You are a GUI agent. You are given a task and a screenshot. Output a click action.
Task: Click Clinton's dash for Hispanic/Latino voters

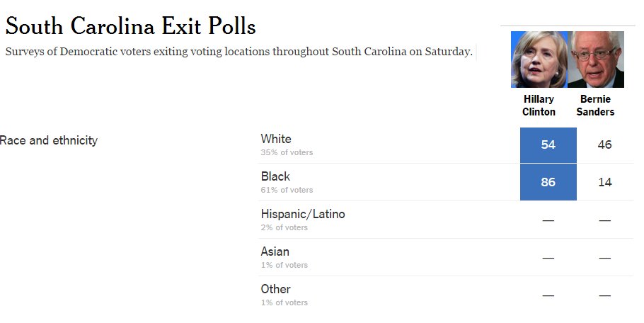pos(548,220)
